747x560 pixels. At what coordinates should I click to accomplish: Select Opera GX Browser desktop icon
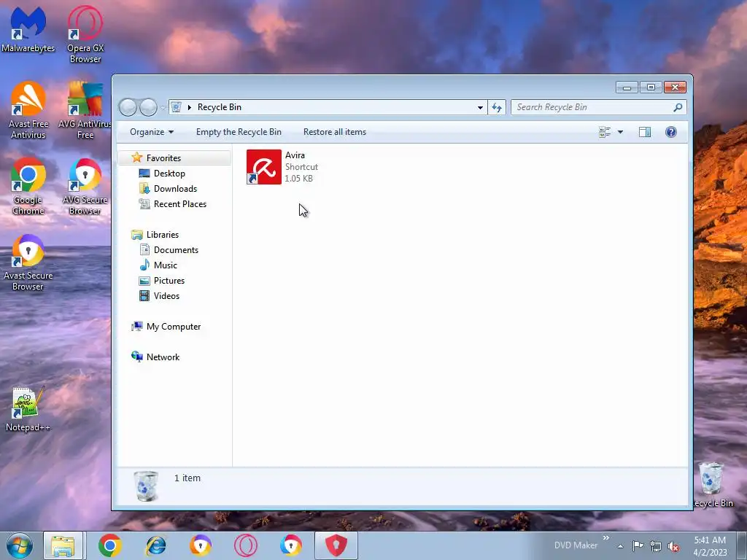tap(85, 34)
